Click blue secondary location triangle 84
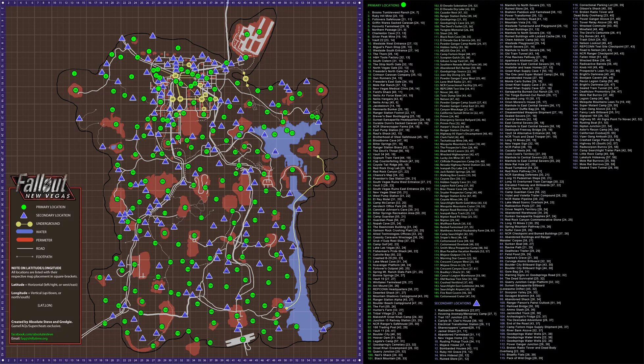This screenshot has height=364, width=644. click(275, 152)
